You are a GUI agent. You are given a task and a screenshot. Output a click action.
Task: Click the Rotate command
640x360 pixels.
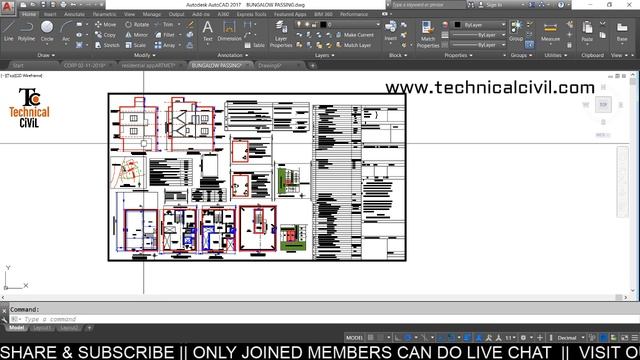[137, 24]
